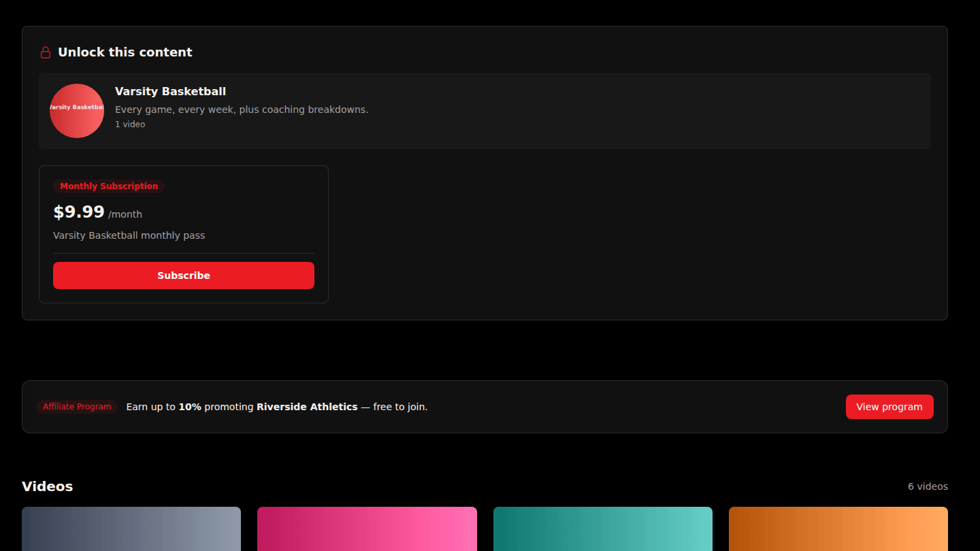Screen dimensions: 980x551
Task: Select the Monthly Subscription badge
Action: click(x=109, y=186)
